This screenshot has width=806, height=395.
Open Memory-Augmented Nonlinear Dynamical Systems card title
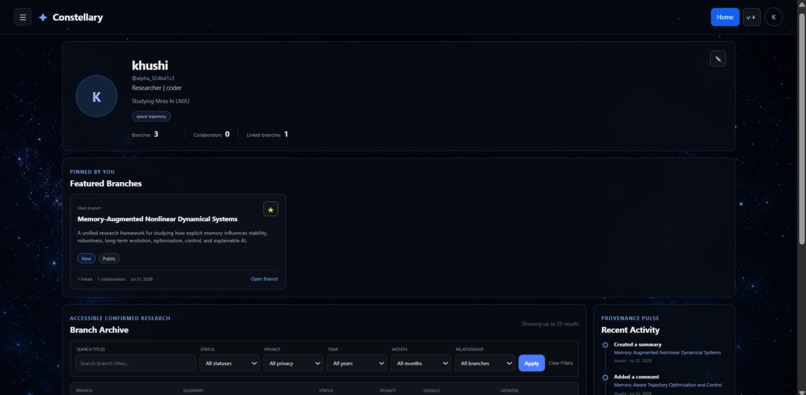(x=157, y=219)
